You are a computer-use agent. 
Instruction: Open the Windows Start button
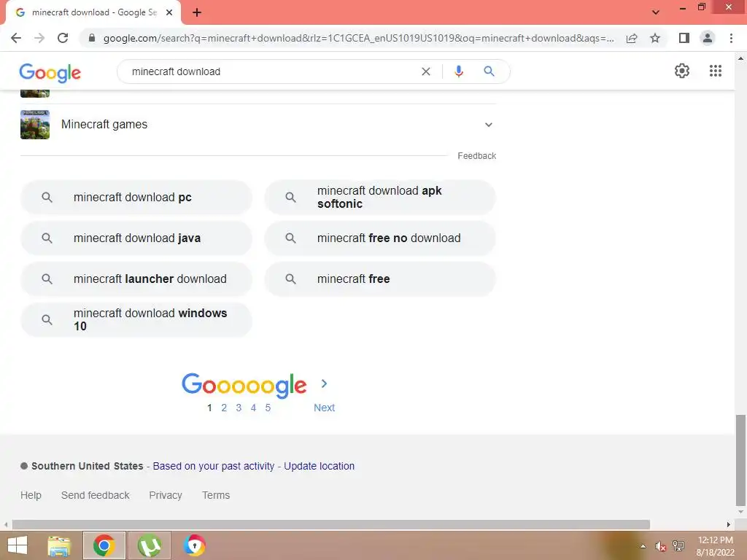(x=18, y=545)
